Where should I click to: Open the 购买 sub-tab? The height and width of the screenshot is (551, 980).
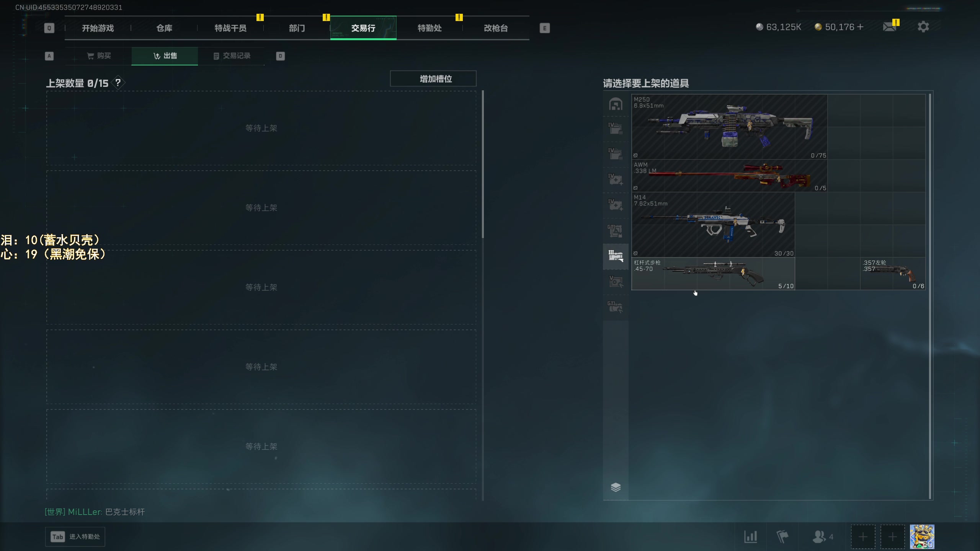(x=99, y=56)
